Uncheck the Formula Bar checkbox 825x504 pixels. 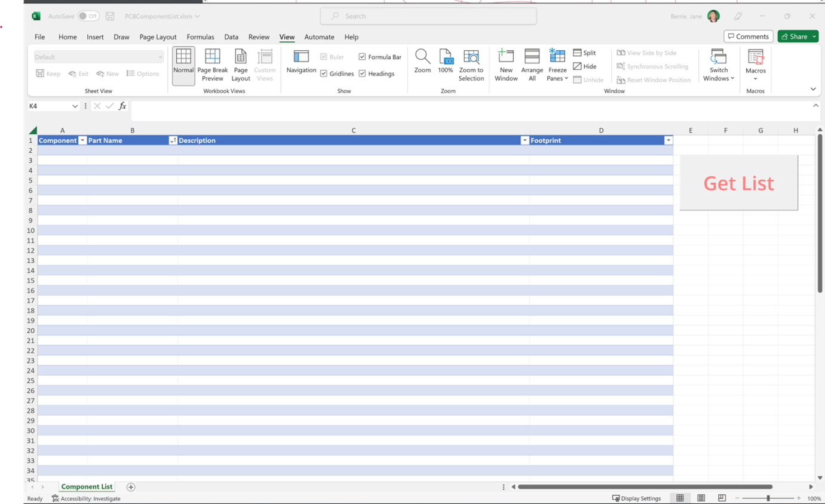click(362, 57)
